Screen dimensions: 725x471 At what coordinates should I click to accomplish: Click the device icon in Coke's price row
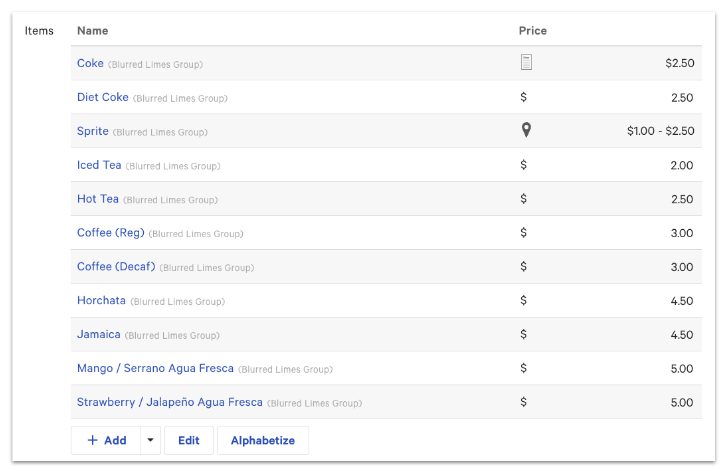click(x=526, y=63)
